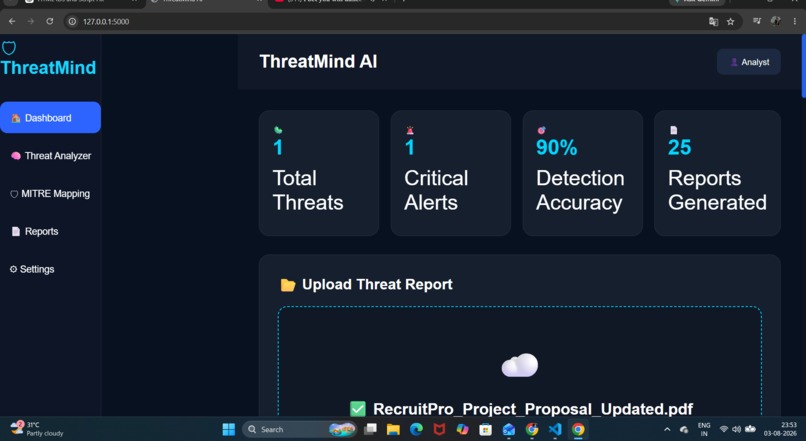Click the cloud upload icon

pyautogui.click(x=520, y=365)
